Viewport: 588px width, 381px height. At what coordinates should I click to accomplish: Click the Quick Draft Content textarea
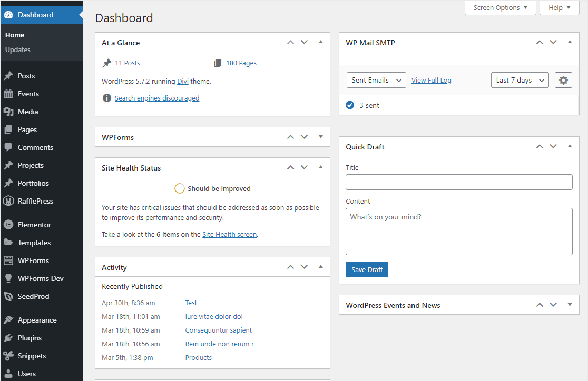coord(459,232)
